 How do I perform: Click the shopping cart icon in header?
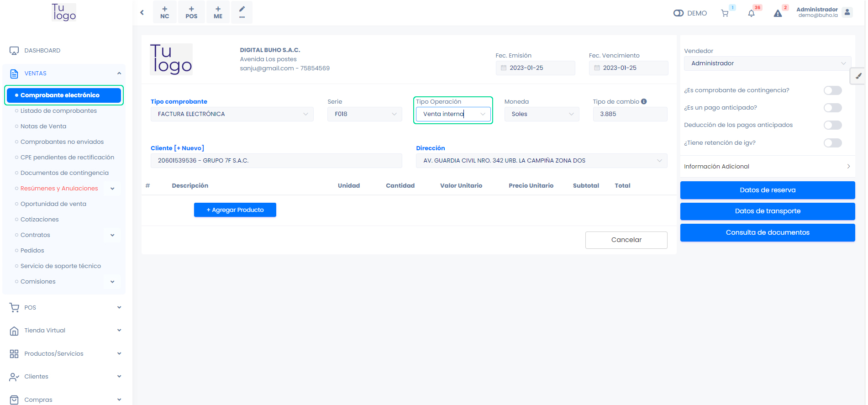pyautogui.click(x=725, y=13)
